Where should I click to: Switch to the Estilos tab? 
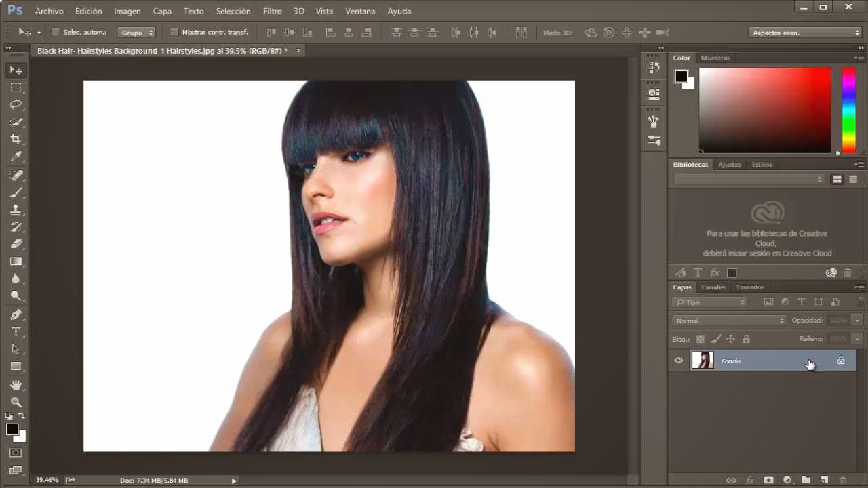click(762, 165)
